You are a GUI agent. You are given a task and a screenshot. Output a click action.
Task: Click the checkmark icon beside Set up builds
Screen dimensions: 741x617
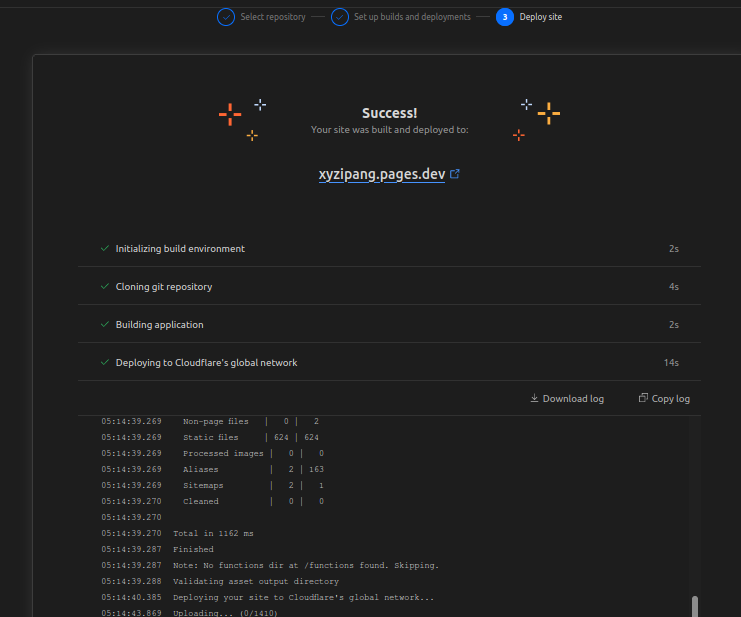pyautogui.click(x=340, y=17)
